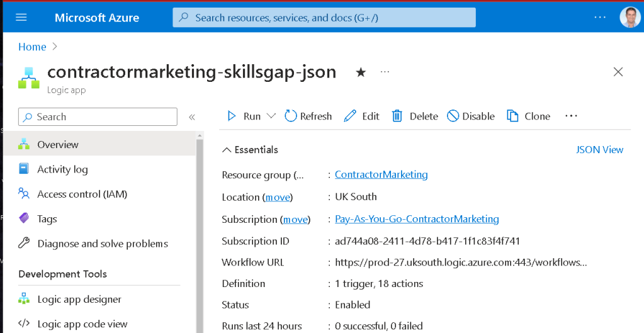
Task: Click the Delete trash can icon
Action: click(x=397, y=116)
